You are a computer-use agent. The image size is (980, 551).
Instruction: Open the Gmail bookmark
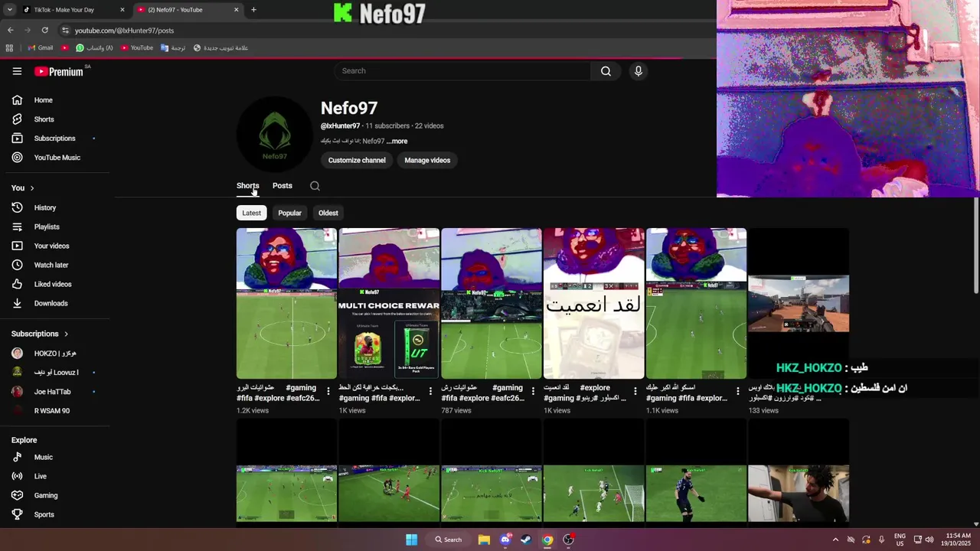tap(41, 47)
